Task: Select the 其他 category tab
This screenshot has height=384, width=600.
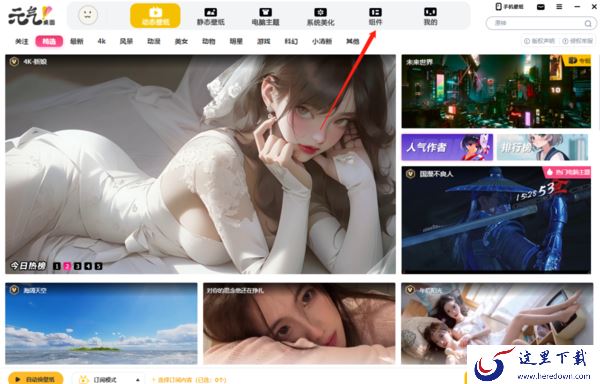Action: [352, 41]
